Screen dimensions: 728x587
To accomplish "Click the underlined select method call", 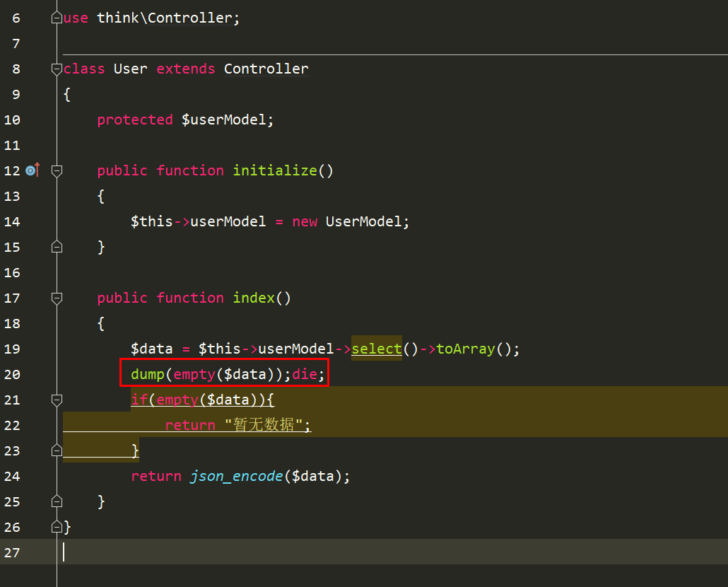I will tap(377, 349).
